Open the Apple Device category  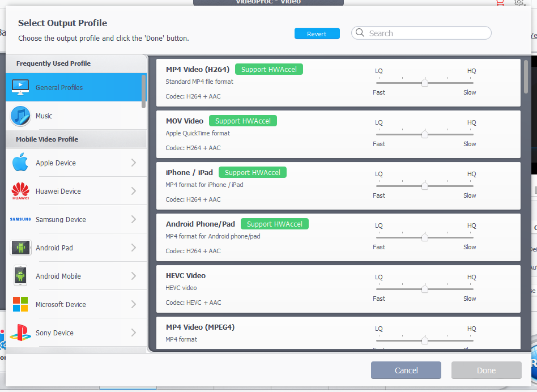[x=76, y=163]
